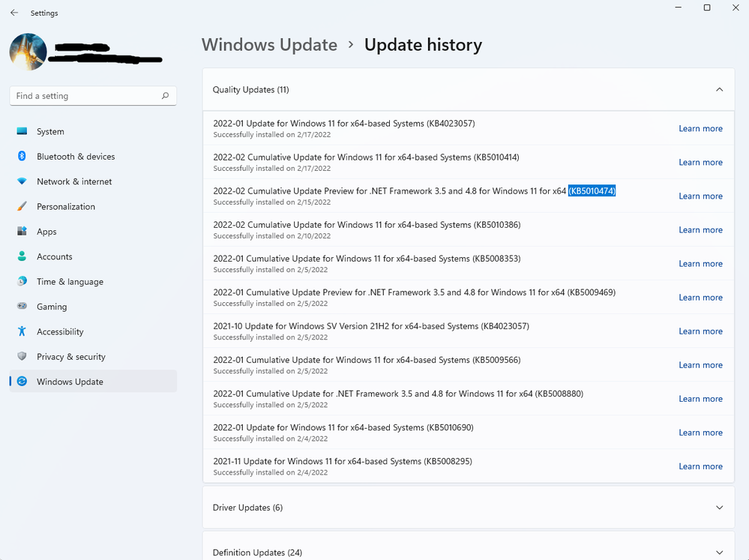Viewport: 749px width, 560px height.
Task: Open the Apps settings section
Action: (x=93, y=231)
